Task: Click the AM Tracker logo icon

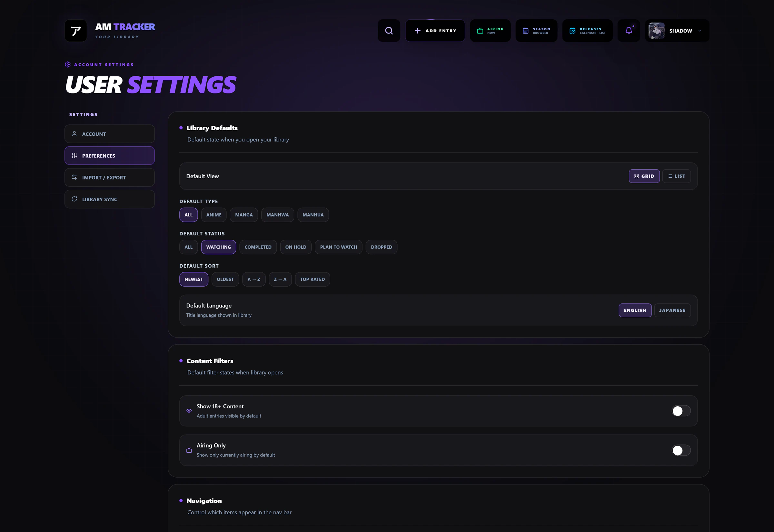Action: [76, 31]
